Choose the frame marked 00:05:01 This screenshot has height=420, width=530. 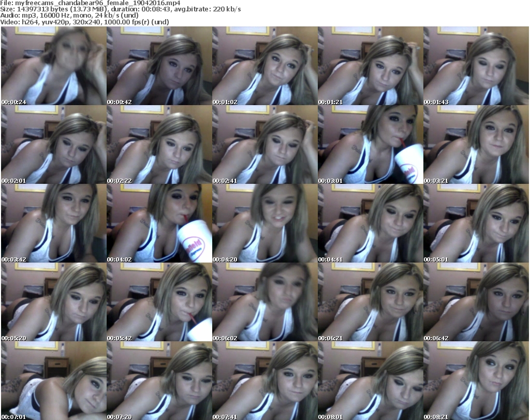click(476, 224)
